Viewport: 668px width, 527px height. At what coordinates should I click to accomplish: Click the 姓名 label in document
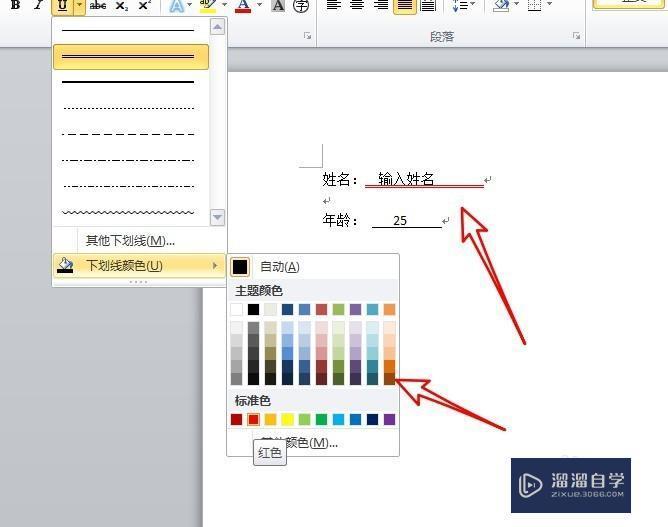coord(336,179)
